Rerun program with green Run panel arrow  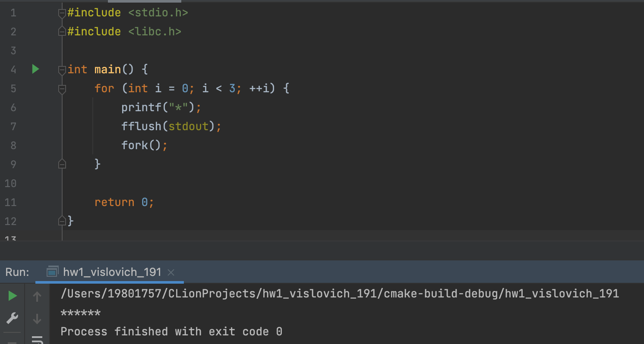point(13,296)
